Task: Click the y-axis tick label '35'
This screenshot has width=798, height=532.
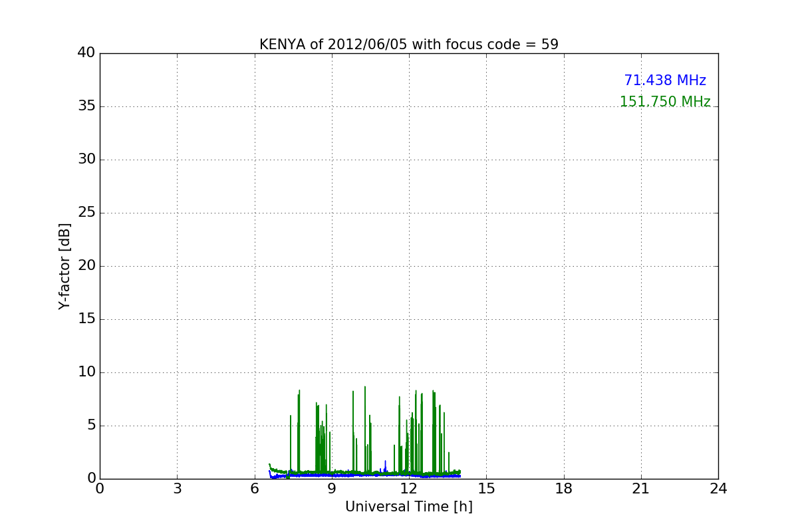Action: pyautogui.click(x=86, y=106)
